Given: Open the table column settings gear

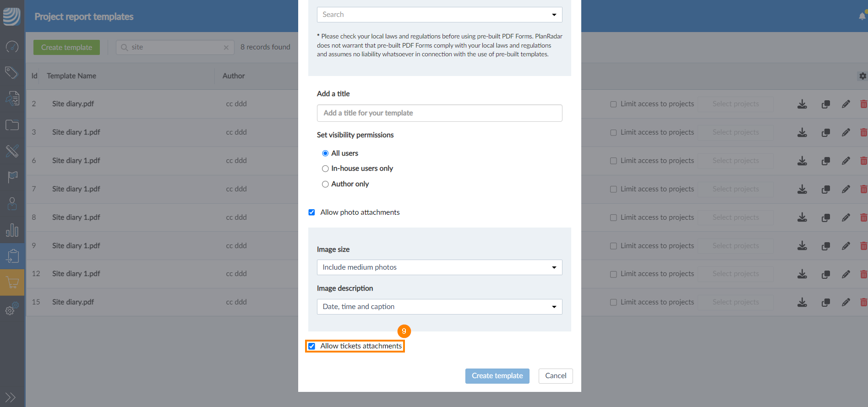Looking at the screenshot, I should tap(863, 76).
